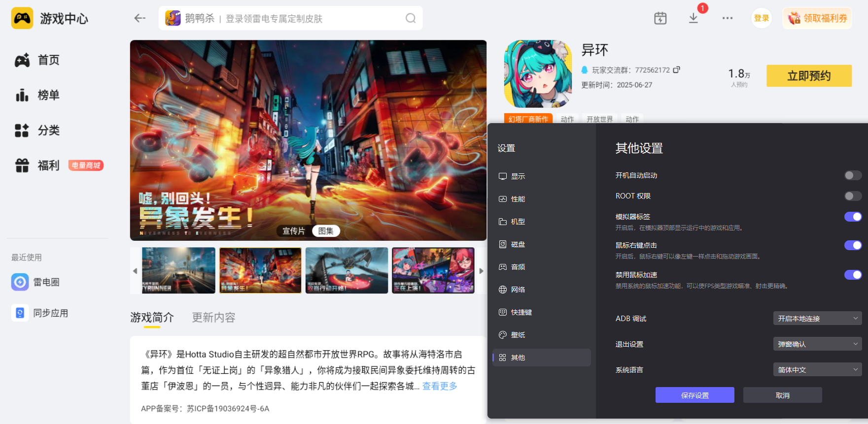Copy the player group number 772562172

pyautogui.click(x=677, y=70)
